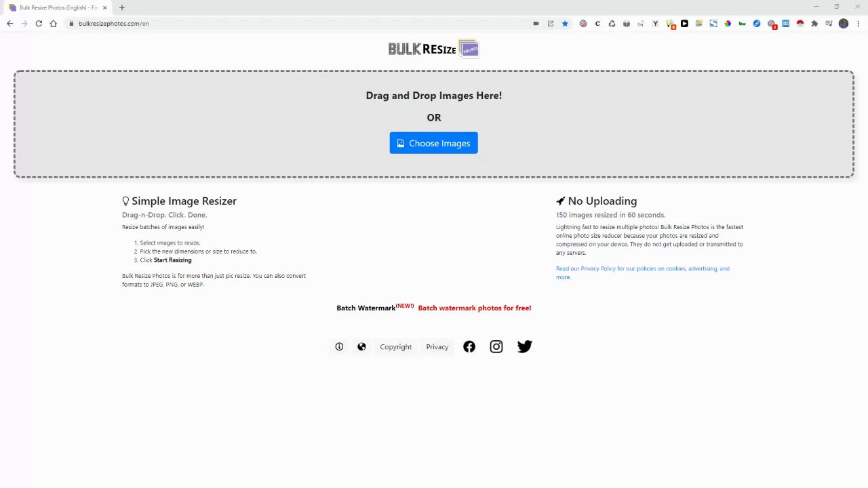The image size is (868, 488).
Task: Click the Y extension icon
Action: point(655,23)
